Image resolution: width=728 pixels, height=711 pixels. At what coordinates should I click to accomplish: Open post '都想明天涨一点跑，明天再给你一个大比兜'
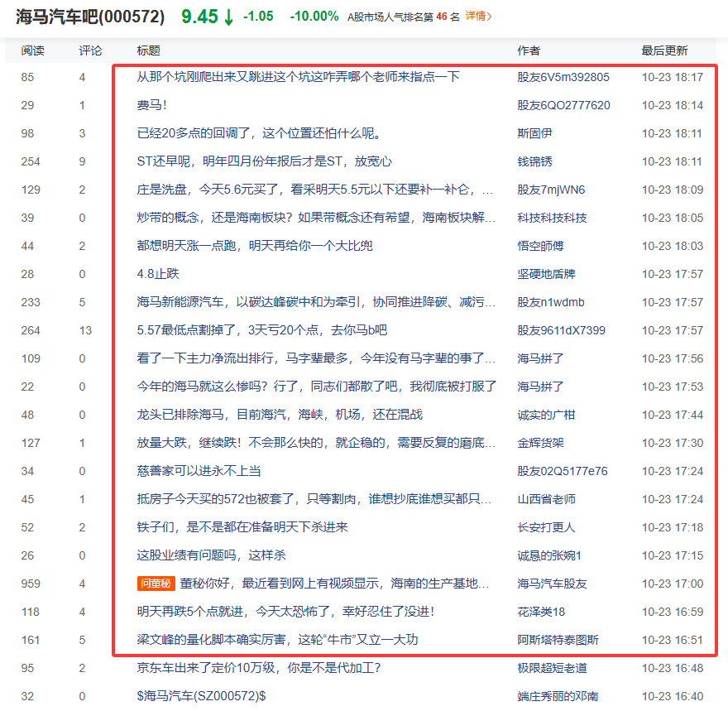(x=255, y=246)
